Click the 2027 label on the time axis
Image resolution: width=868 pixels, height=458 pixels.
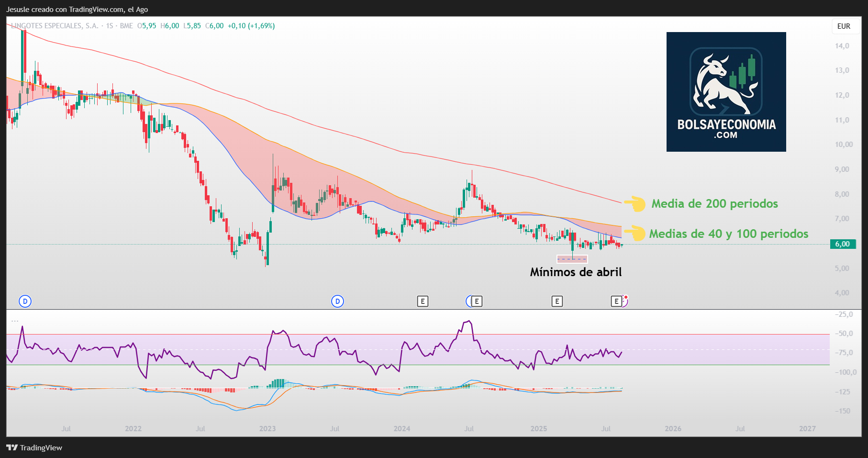pyautogui.click(x=808, y=429)
